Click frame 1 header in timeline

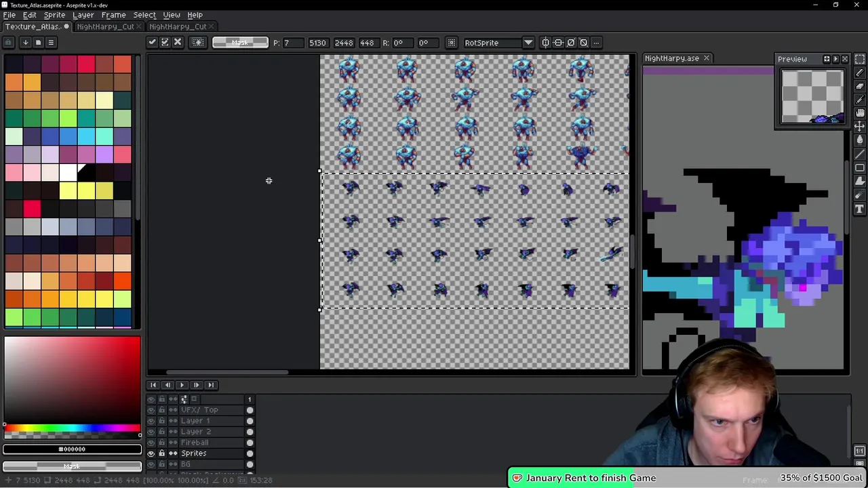tap(249, 400)
